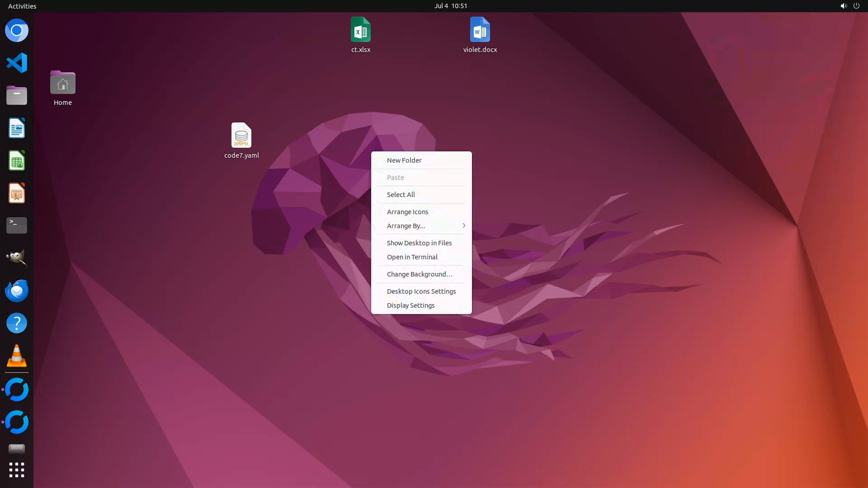This screenshot has height=488, width=868.
Task: Open the date and time panel
Action: [x=450, y=6]
